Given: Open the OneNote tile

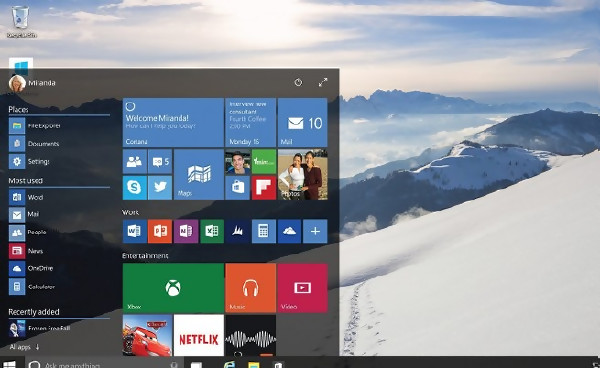Looking at the screenshot, I should 186,231.
